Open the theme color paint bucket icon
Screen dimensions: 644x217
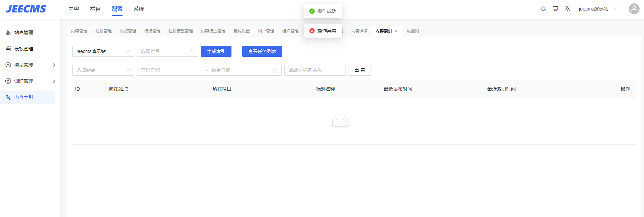coord(543,9)
